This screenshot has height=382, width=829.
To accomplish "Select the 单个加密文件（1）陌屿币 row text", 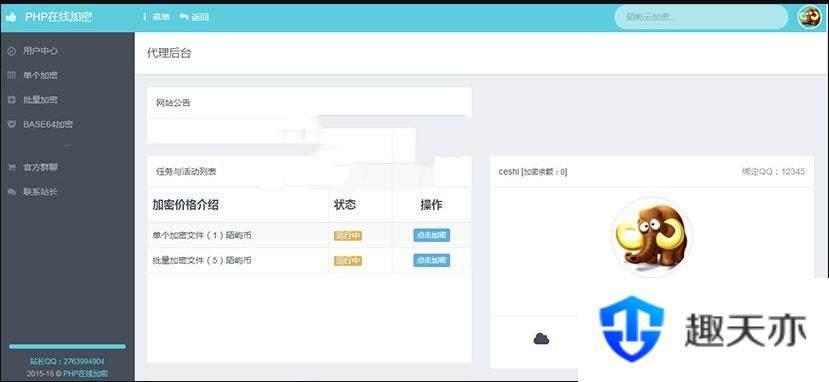I will pos(201,236).
